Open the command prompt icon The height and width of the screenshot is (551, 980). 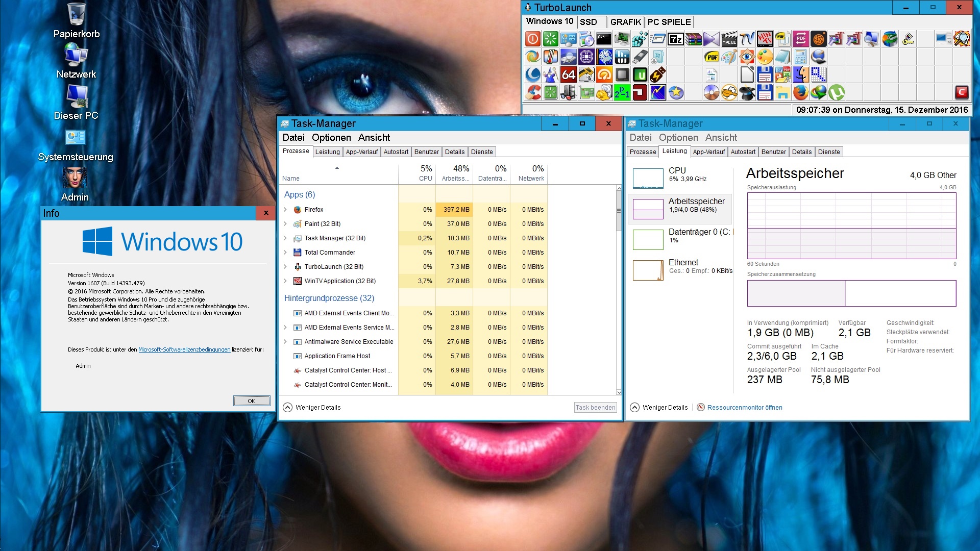tap(604, 39)
